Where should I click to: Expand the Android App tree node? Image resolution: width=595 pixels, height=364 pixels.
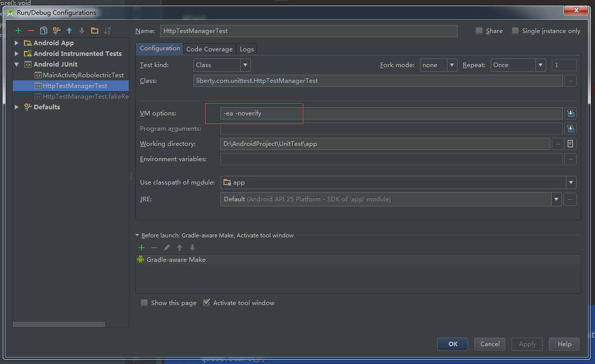(x=17, y=43)
